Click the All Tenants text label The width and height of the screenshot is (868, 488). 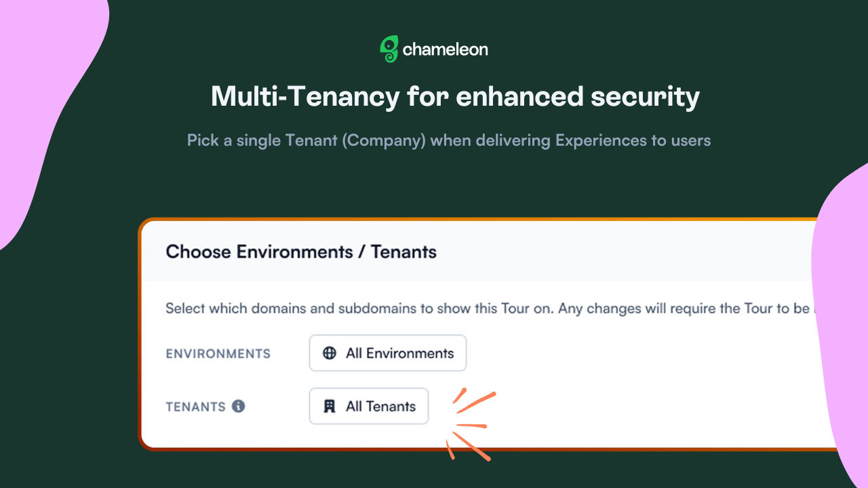tap(380, 406)
